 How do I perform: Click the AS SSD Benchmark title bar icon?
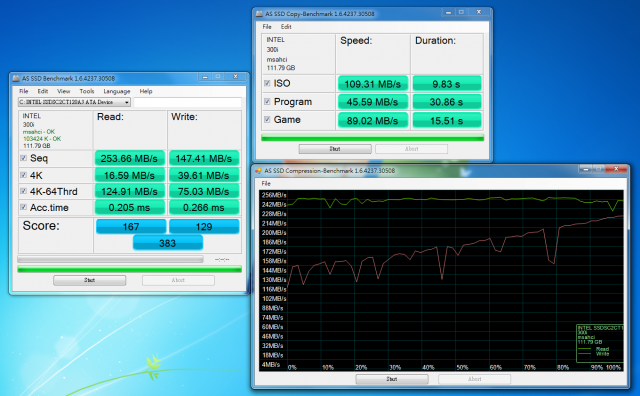pos(16,78)
